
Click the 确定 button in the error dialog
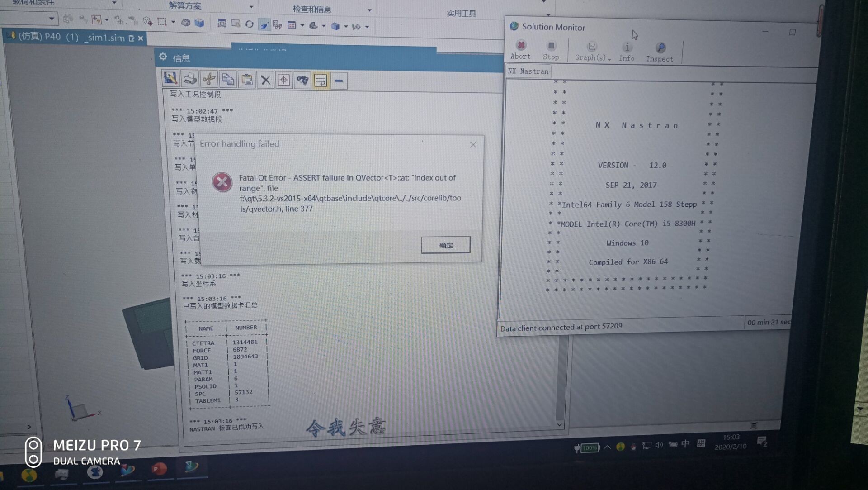point(446,245)
